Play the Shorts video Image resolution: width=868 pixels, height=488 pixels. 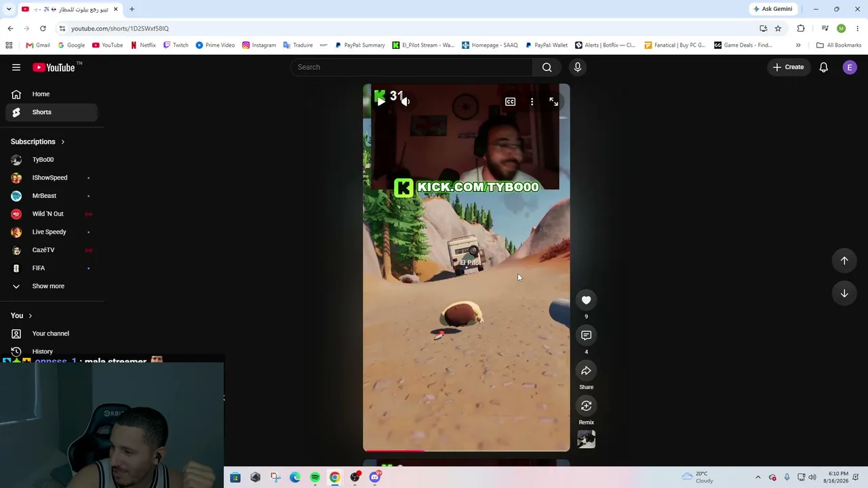point(381,101)
